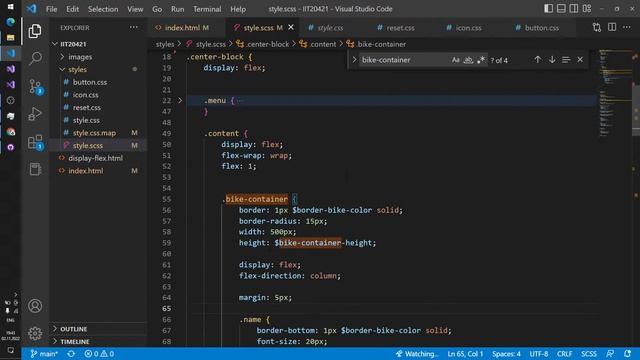Switch to style.css tab
This screenshot has width=640, height=360.
[x=331, y=28]
